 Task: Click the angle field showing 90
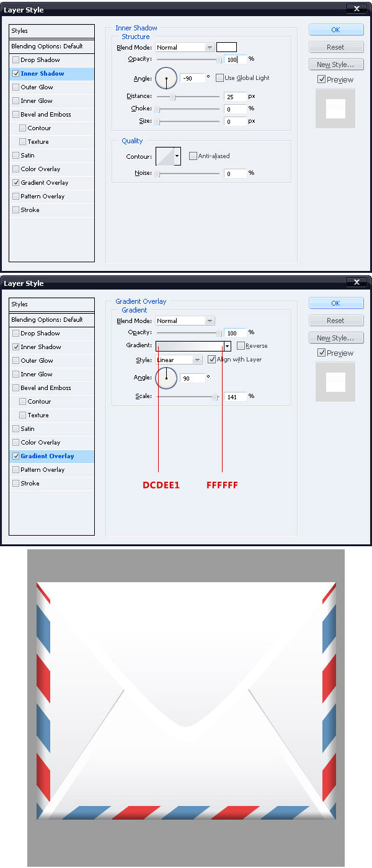pos(192,378)
